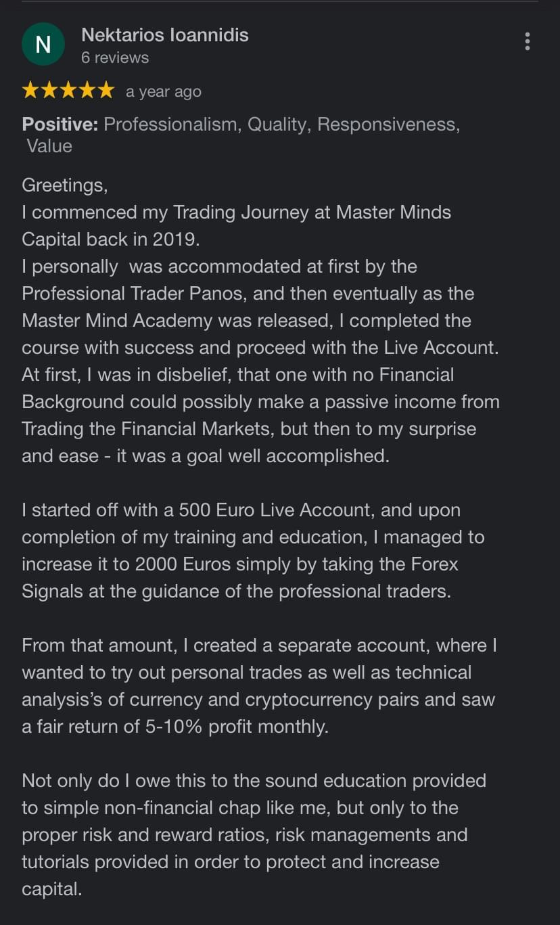Open Nektarios Ioannidis reviewer profile name
This screenshot has height=925, width=560.
coord(165,35)
